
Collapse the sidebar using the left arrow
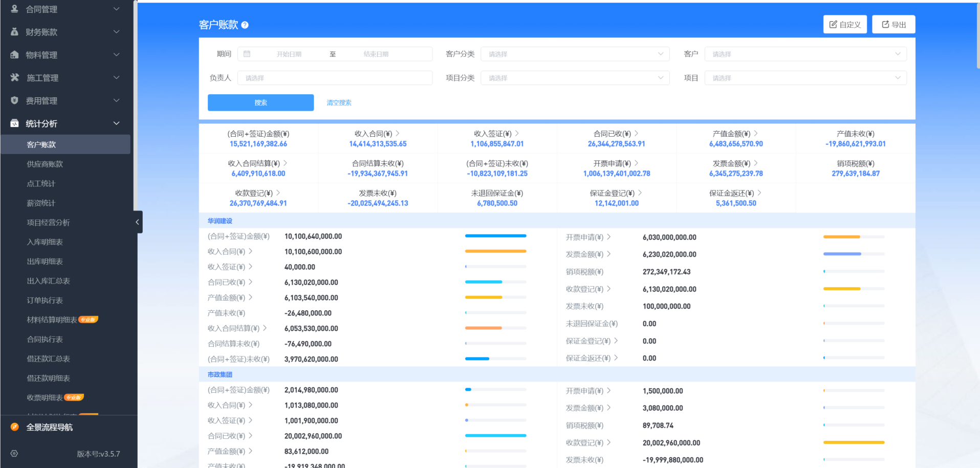(137, 222)
